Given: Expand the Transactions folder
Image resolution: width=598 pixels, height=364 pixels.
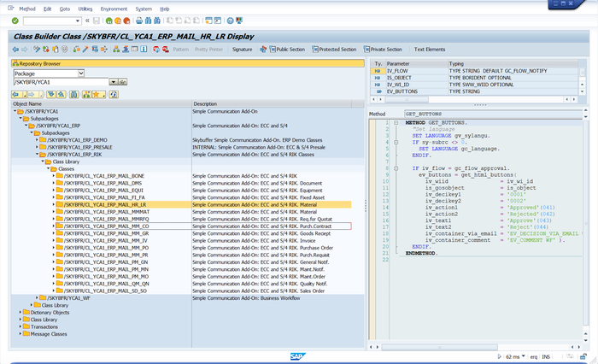Looking at the screenshot, I should tap(21, 326).
